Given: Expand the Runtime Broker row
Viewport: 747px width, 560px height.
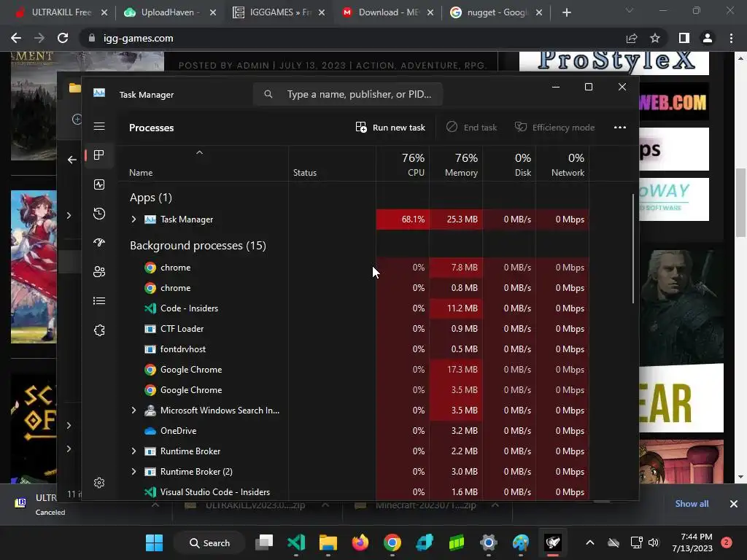Looking at the screenshot, I should (134, 451).
